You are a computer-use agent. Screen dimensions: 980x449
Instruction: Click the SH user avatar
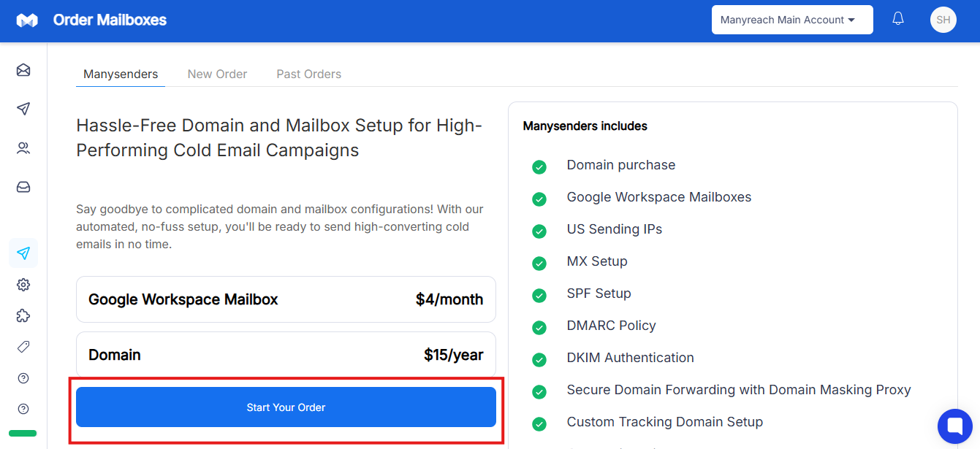(943, 20)
